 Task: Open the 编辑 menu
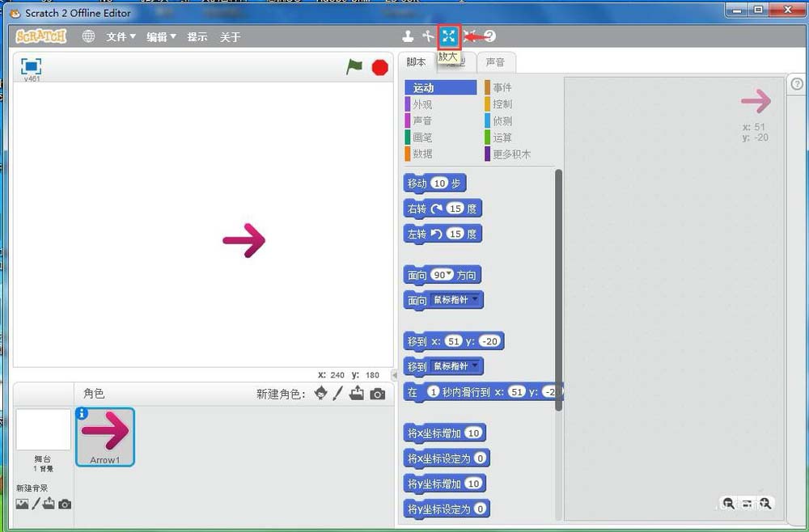(x=161, y=36)
